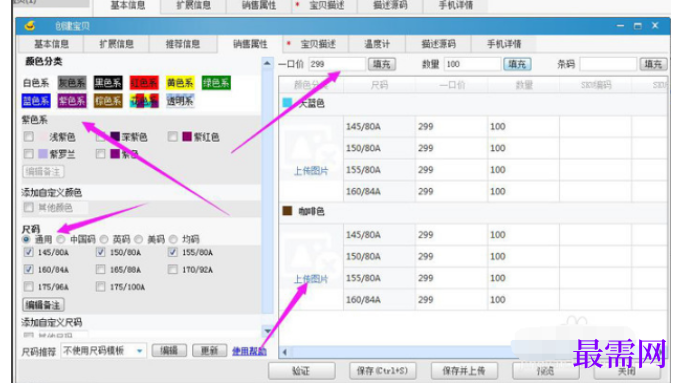
Task: Open the 宝贝描述 tab in 创建宝贝
Action: pyautogui.click(x=315, y=44)
